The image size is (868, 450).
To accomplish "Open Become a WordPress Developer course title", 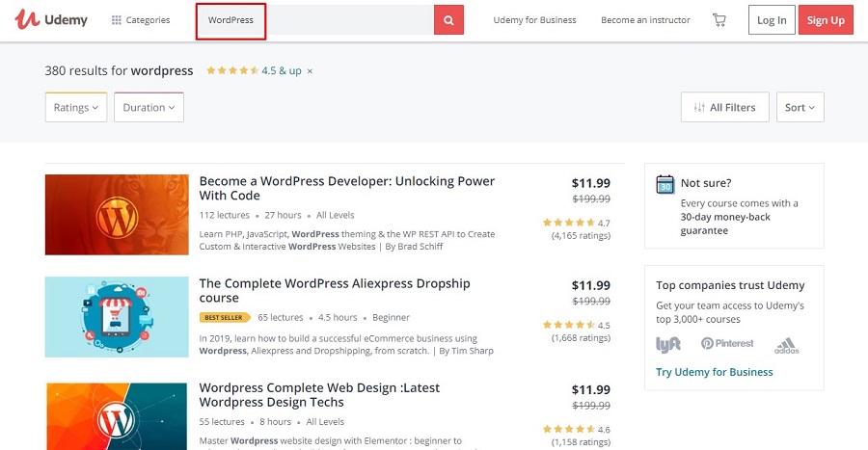I will click(x=346, y=188).
